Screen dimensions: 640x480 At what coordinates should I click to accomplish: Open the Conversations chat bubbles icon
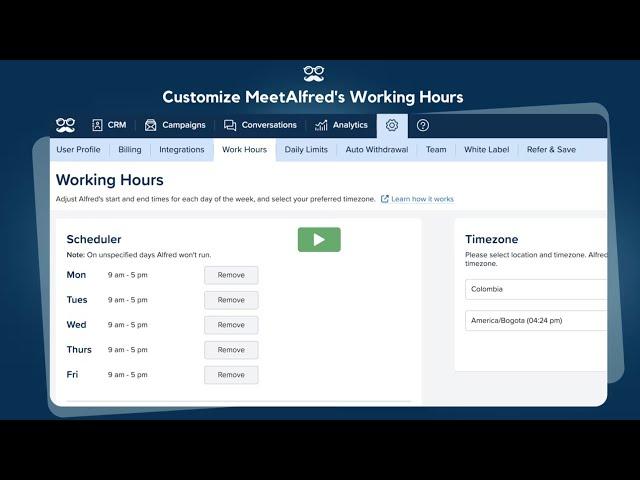[230, 125]
